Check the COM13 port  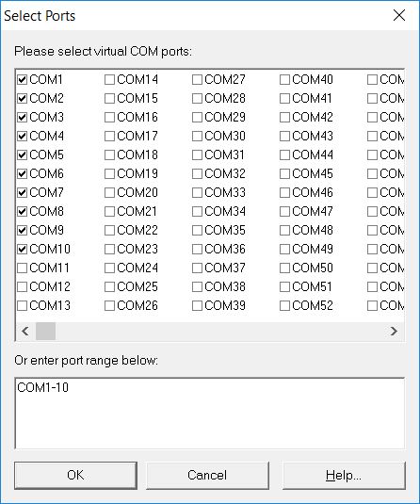(x=23, y=305)
